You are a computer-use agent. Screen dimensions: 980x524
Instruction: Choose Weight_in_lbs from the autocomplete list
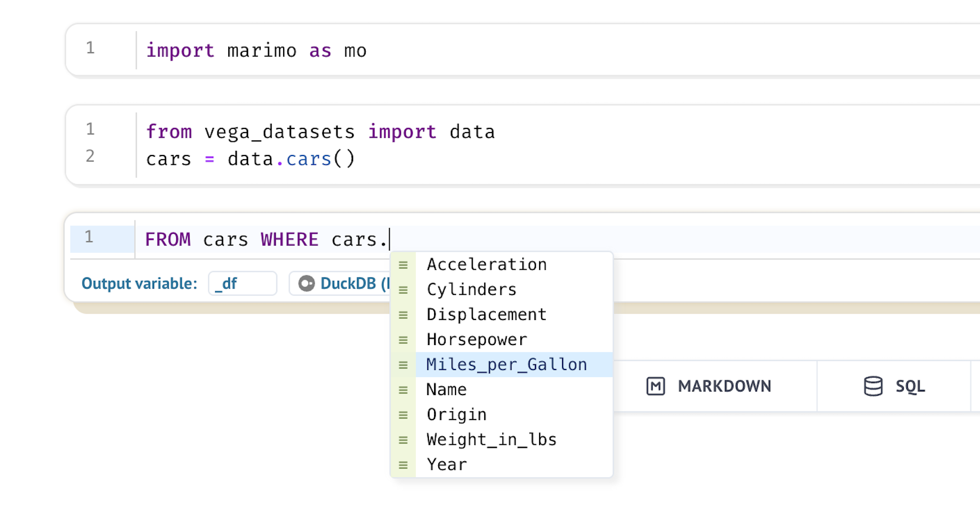pos(501,440)
